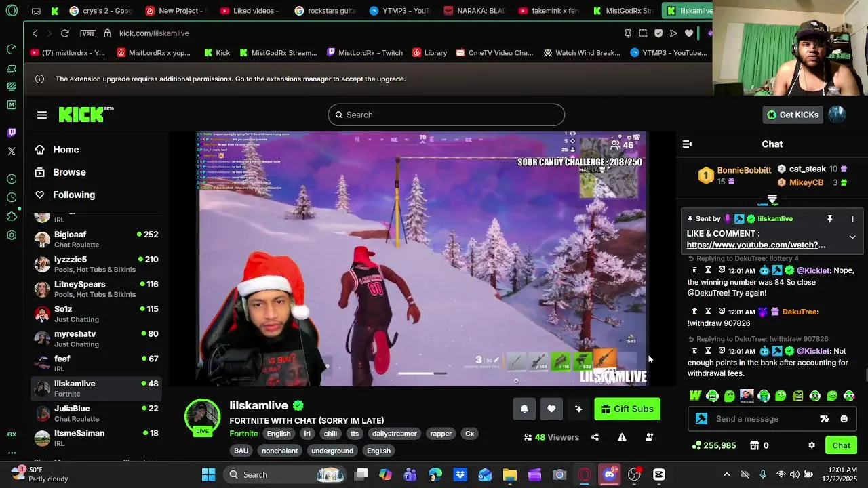Open the Kick hamburger menu

point(42,115)
